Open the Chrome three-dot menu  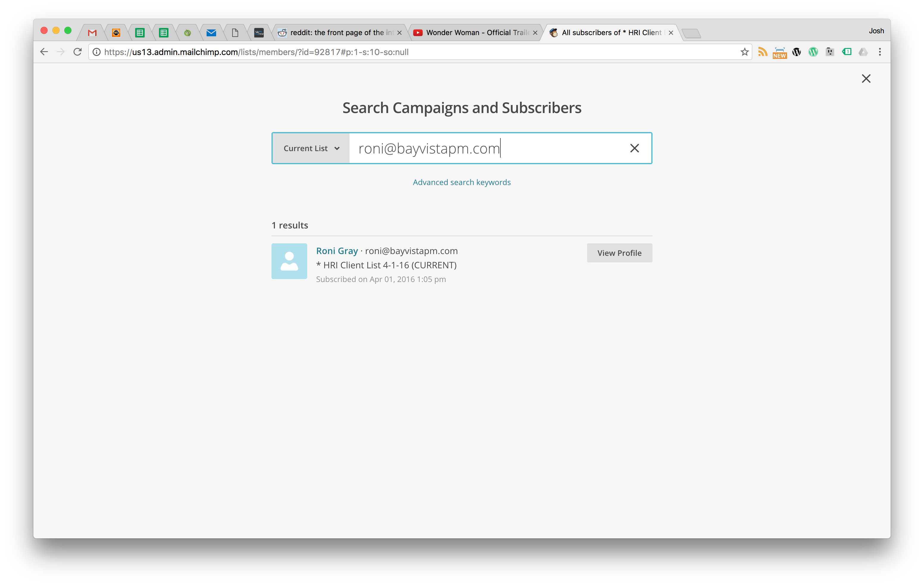[x=880, y=52]
